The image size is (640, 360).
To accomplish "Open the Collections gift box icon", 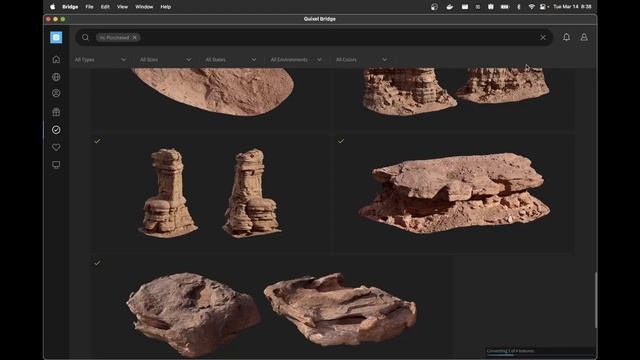I will click(56, 112).
